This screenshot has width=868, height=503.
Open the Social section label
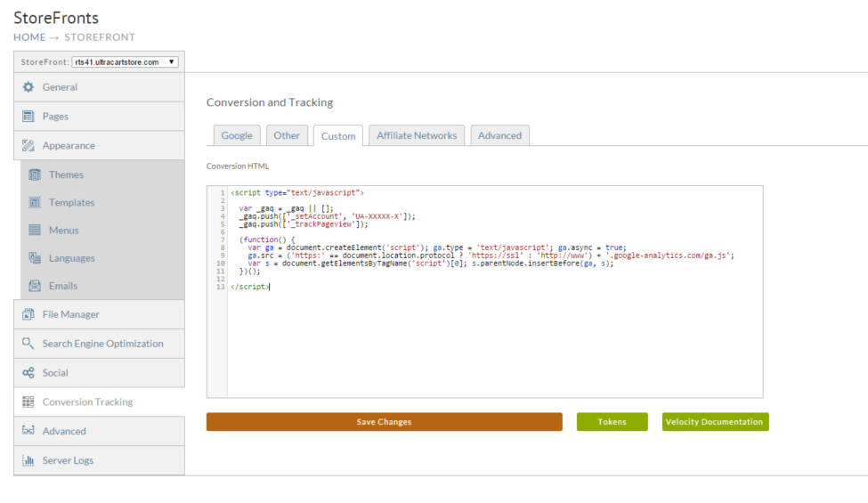click(x=55, y=373)
